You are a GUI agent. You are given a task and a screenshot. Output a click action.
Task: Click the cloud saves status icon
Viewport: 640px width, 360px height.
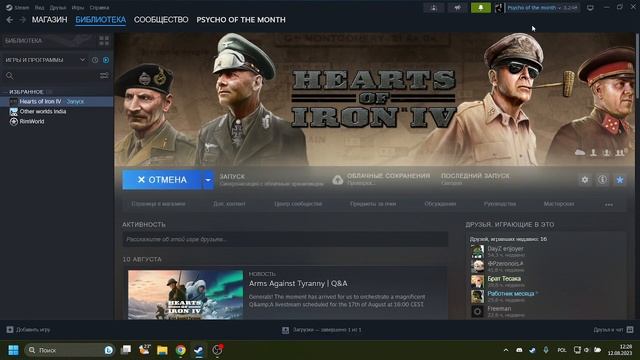click(338, 180)
